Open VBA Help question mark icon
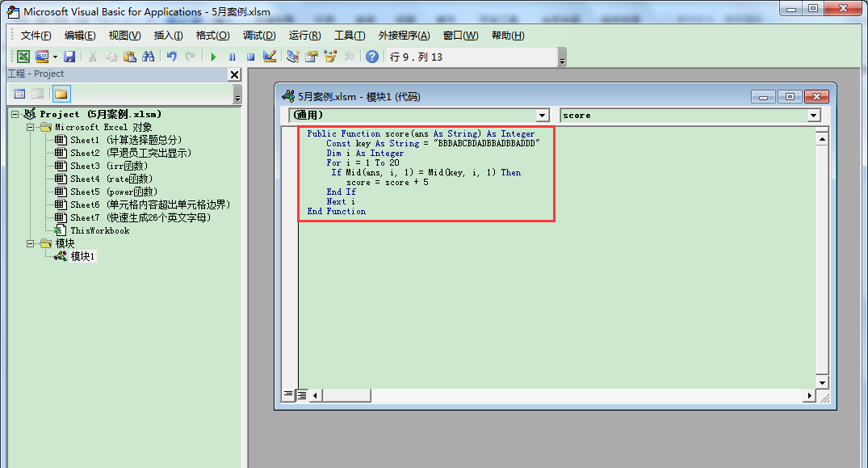 (372, 57)
